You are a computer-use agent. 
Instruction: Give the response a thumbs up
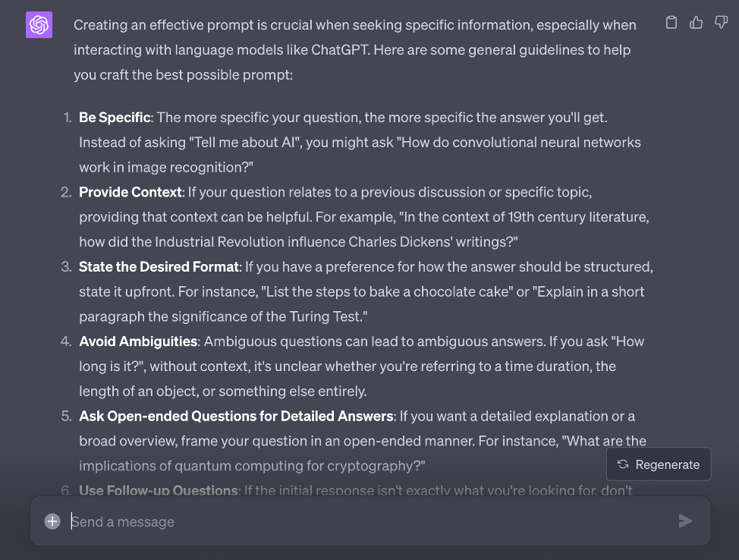[x=696, y=23]
